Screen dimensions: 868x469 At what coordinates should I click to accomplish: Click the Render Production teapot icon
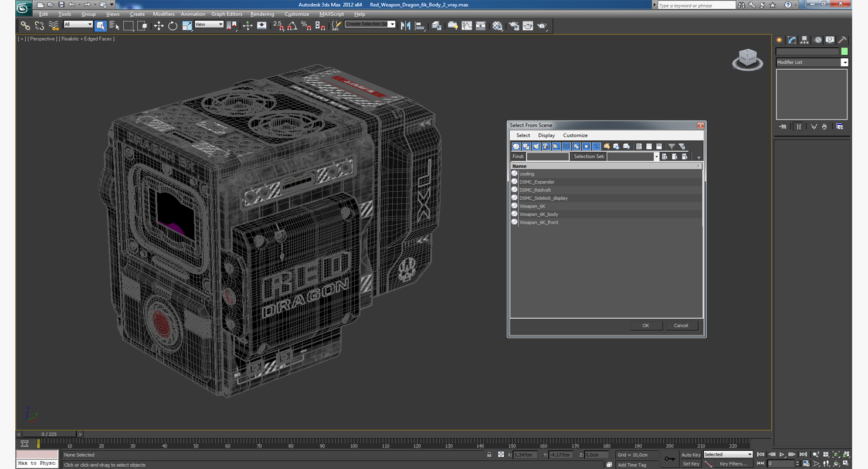pos(542,26)
